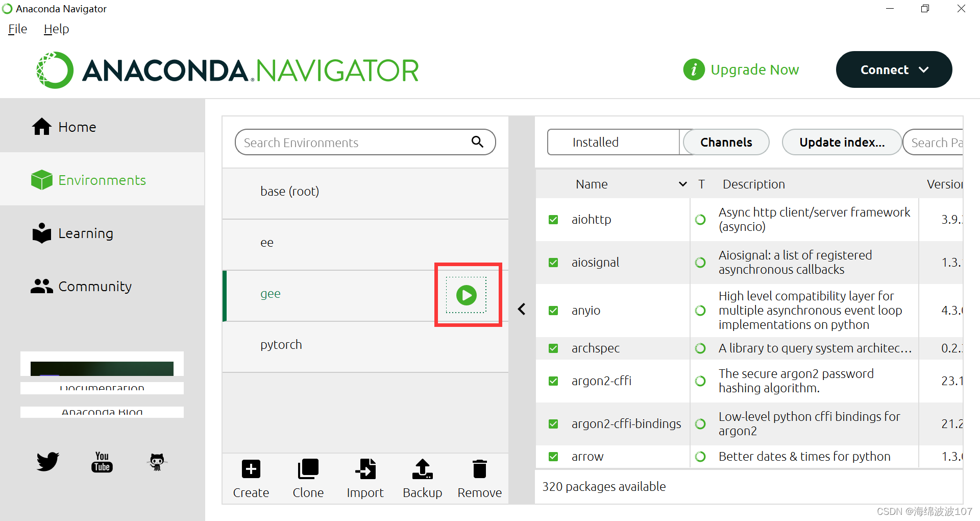Click the '320 packages available' status text
Image resolution: width=980 pixels, height=521 pixels.
pos(604,487)
